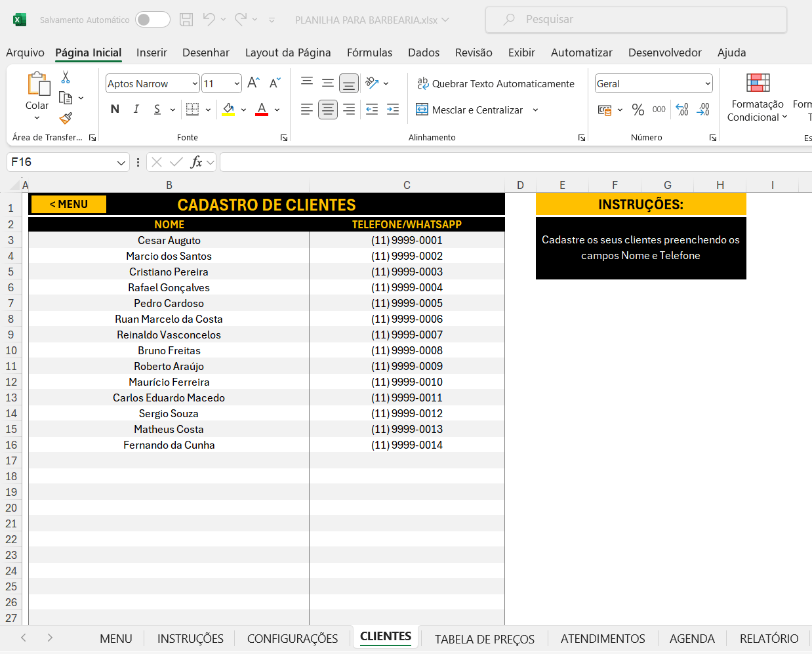Align text left icon

pyautogui.click(x=306, y=110)
